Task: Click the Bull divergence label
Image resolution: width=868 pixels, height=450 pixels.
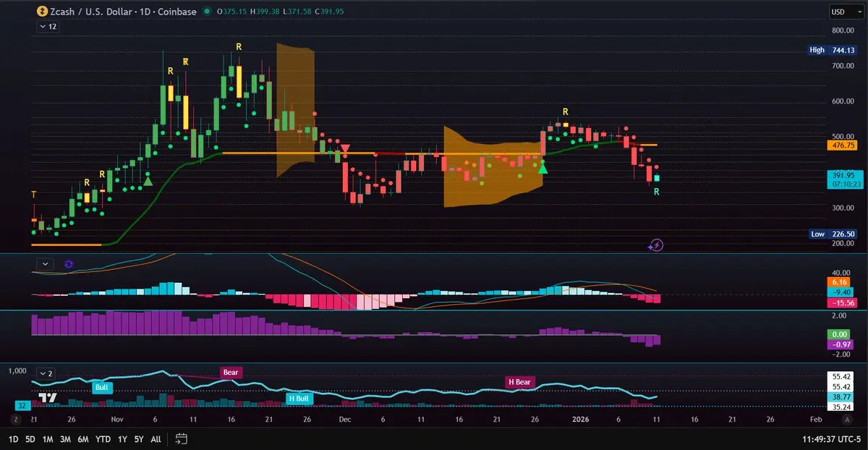Action: click(x=101, y=387)
